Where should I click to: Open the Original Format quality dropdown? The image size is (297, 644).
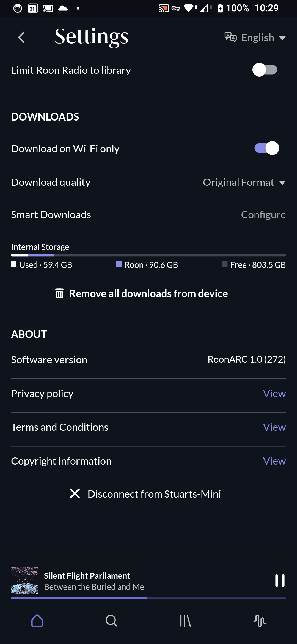point(244,182)
